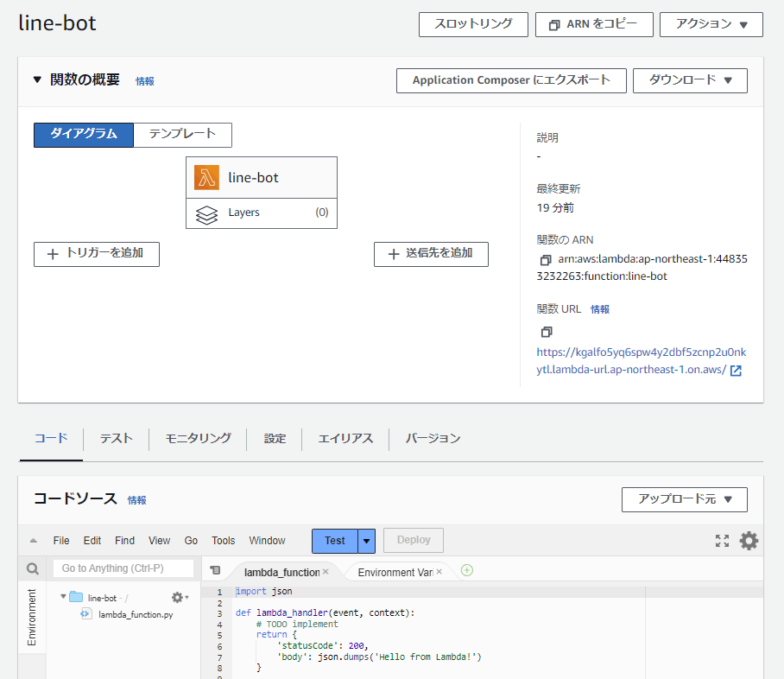Copy the function URL icon
Viewport: 784px width, 679px height.
click(546, 332)
